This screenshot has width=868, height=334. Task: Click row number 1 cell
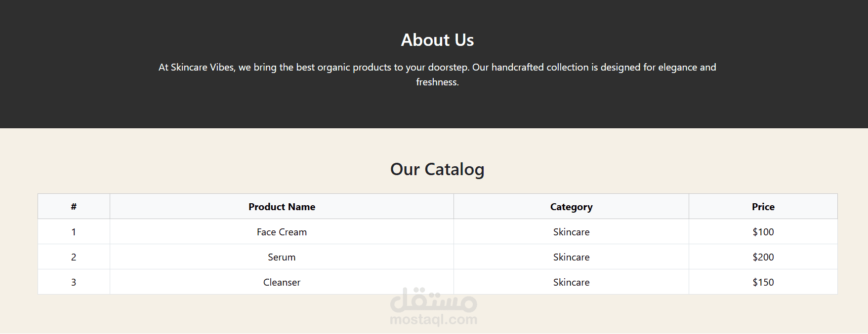(x=74, y=232)
